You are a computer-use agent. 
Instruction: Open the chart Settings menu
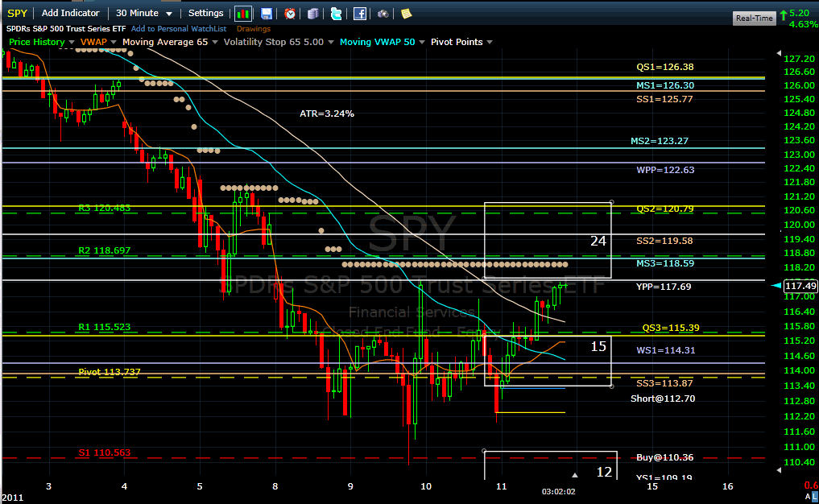206,13
